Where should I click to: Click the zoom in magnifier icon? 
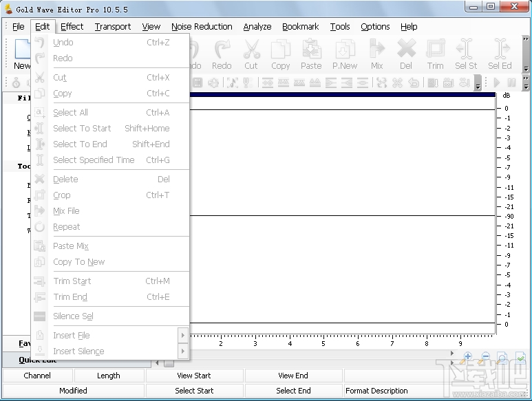click(466, 358)
